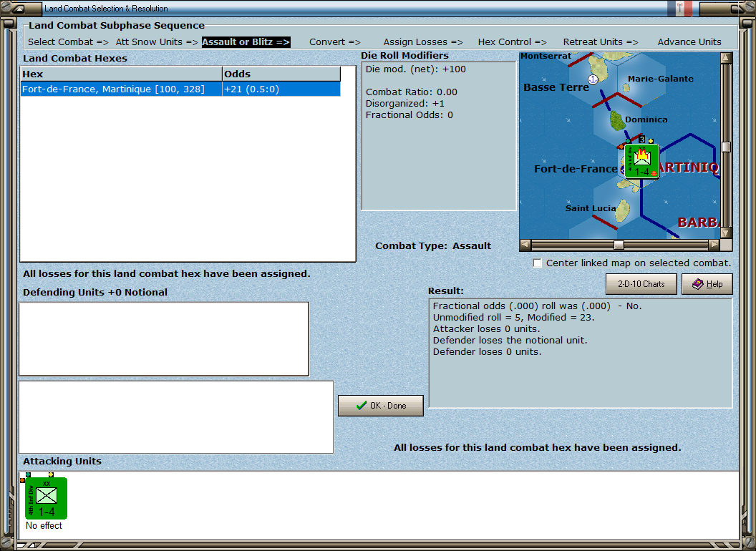Click the map's horizontal scrollbar thumb
This screenshot has width=756, height=551.
click(x=619, y=245)
